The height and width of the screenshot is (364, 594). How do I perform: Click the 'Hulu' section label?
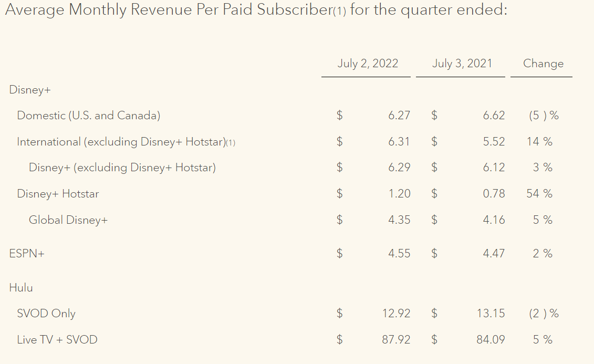(x=21, y=288)
